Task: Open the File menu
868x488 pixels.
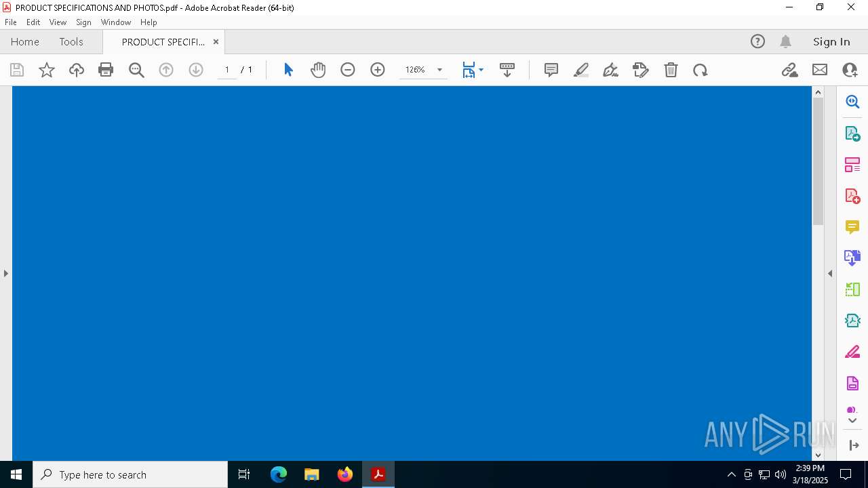Action: point(11,22)
